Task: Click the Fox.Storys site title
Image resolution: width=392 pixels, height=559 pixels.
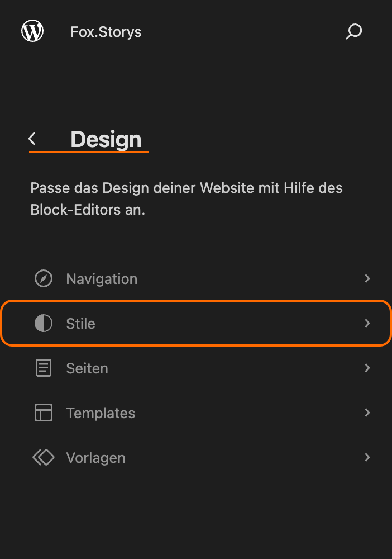Action: pos(106,32)
